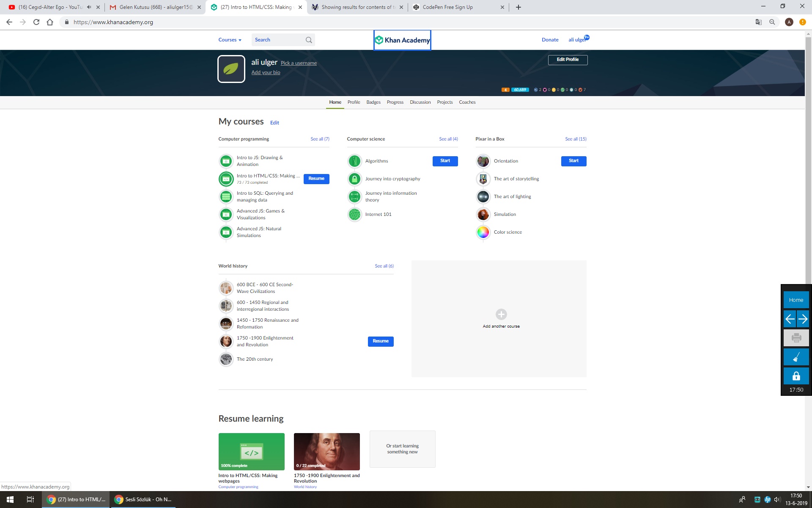Resume 1750-1900 Enlightenment and Revolution
Image resolution: width=812 pixels, height=508 pixels.
point(381,341)
